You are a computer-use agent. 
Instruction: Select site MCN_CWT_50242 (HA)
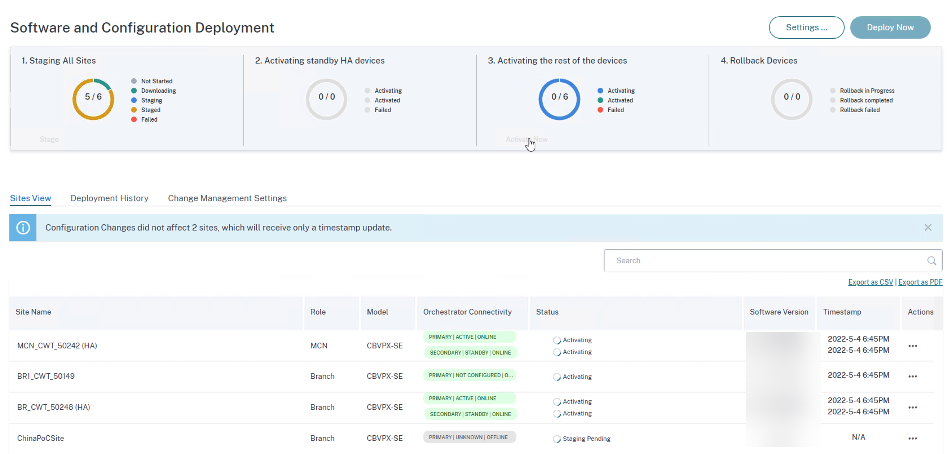pyautogui.click(x=57, y=346)
